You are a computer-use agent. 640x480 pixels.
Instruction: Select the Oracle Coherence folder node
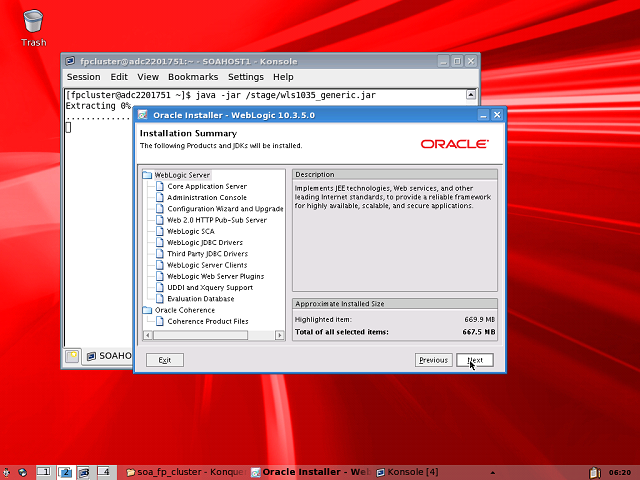click(184, 310)
